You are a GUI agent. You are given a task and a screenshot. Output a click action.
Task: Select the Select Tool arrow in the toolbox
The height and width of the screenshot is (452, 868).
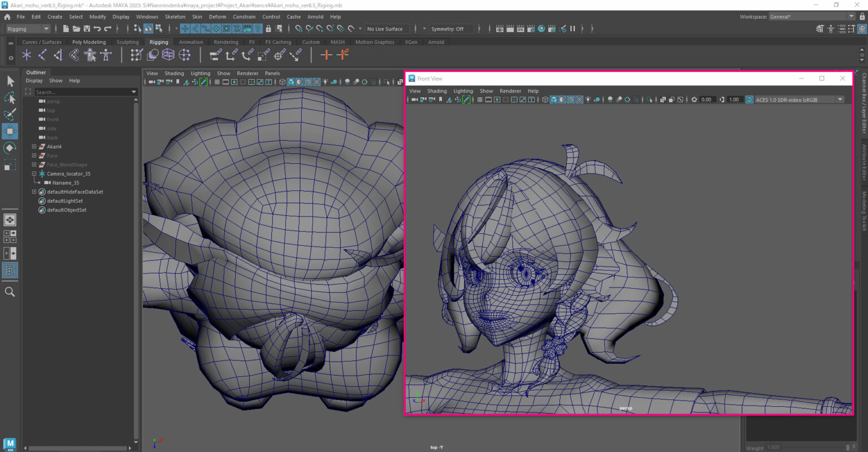click(10, 81)
